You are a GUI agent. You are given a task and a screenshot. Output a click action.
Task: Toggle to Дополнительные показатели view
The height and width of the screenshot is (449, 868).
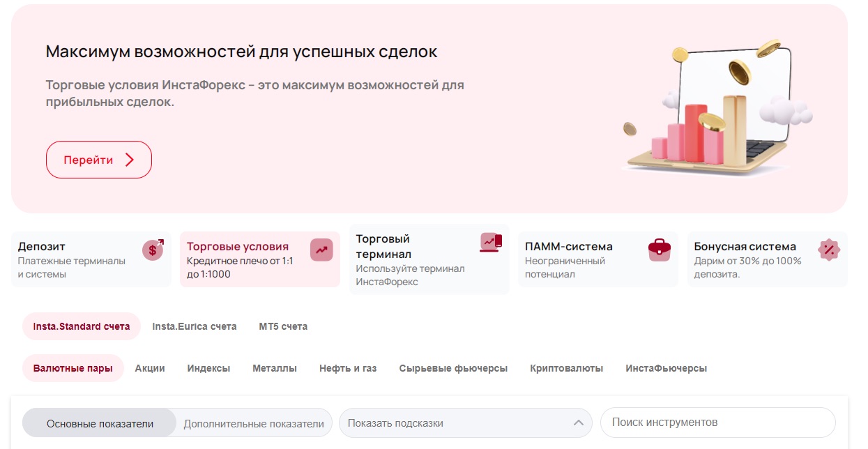tap(254, 423)
